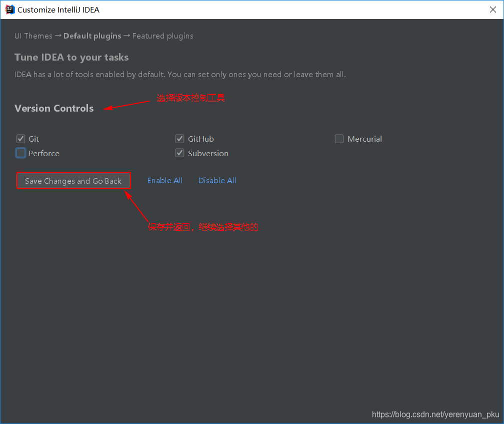
Task: Uncheck the Git checkbox
Action: point(20,139)
